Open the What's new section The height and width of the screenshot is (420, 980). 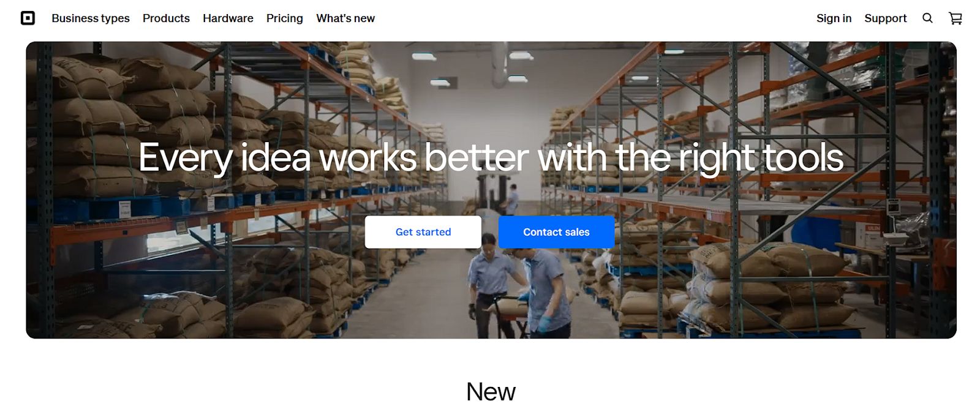345,18
